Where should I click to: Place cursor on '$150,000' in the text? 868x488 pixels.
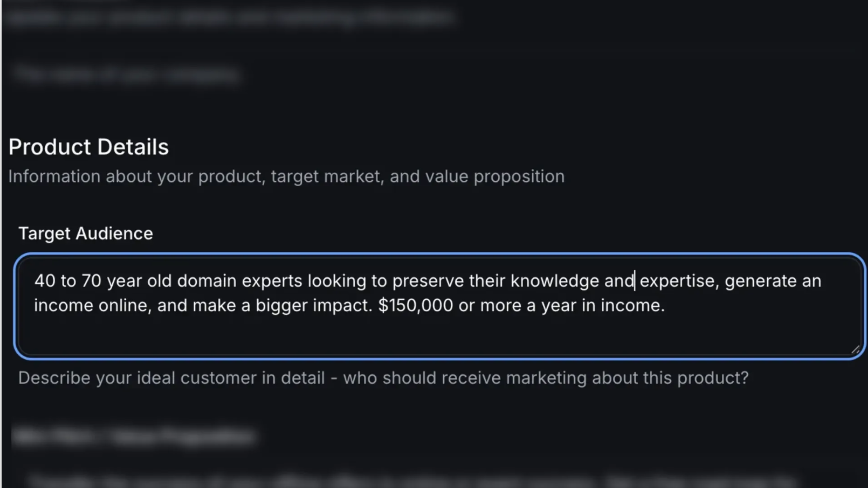[x=415, y=306]
